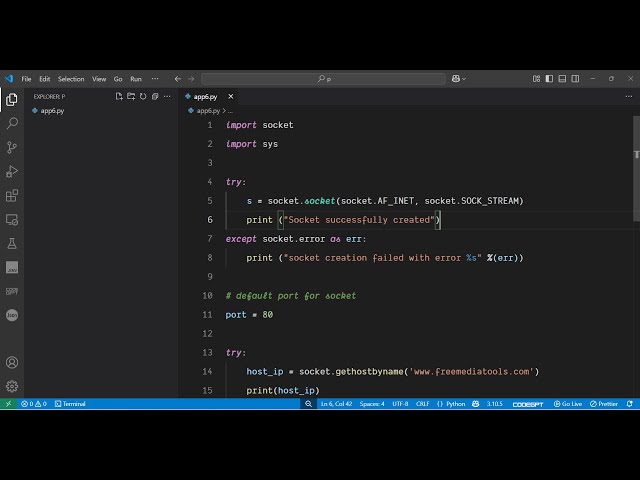
Task: Close the app6.py editor tab
Action: point(231,97)
